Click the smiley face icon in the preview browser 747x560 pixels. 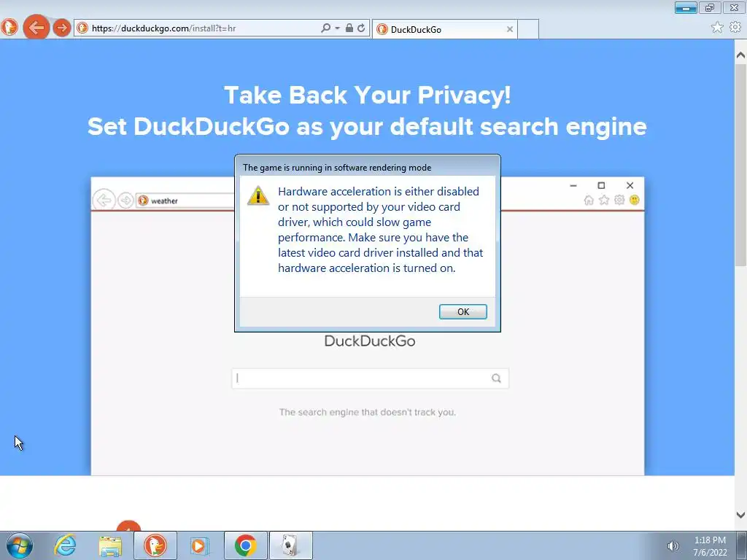[634, 200]
